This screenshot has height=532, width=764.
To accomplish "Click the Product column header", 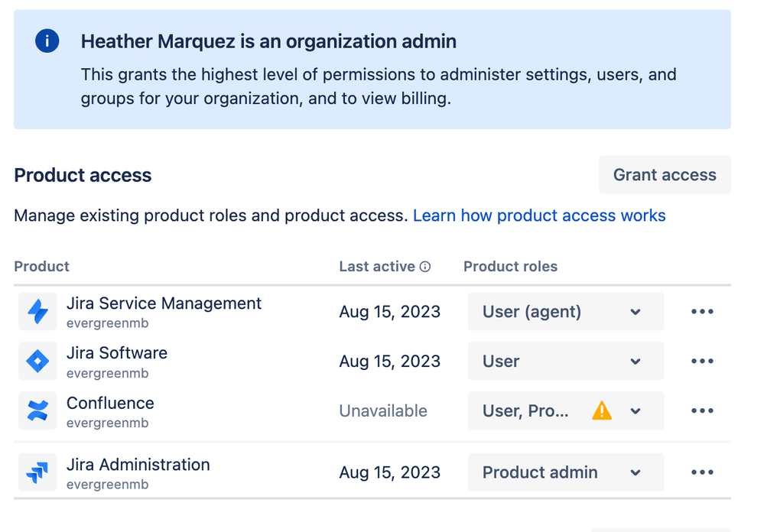I will [42, 267].
